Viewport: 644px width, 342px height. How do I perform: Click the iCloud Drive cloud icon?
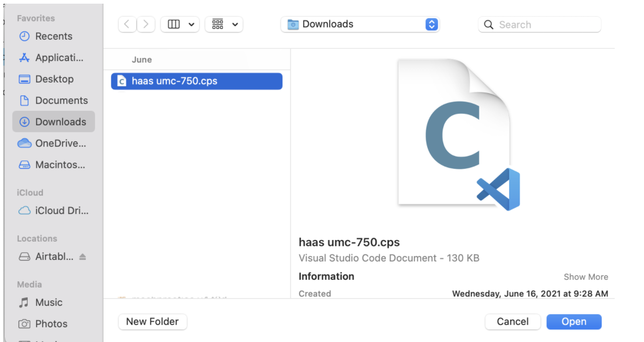coord(24,211)
